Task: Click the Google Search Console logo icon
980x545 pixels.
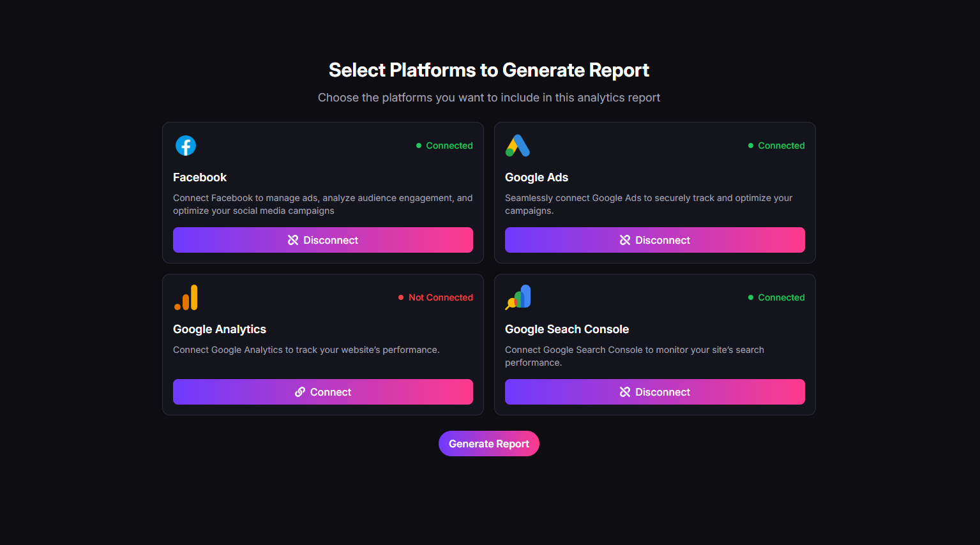Action: click(x=517, y=297)
